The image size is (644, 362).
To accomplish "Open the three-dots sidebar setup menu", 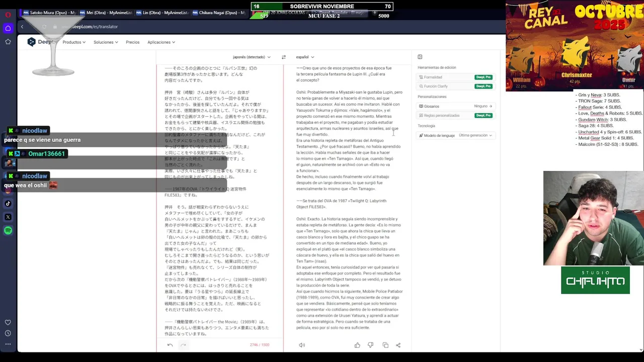I will pos(8,344).
